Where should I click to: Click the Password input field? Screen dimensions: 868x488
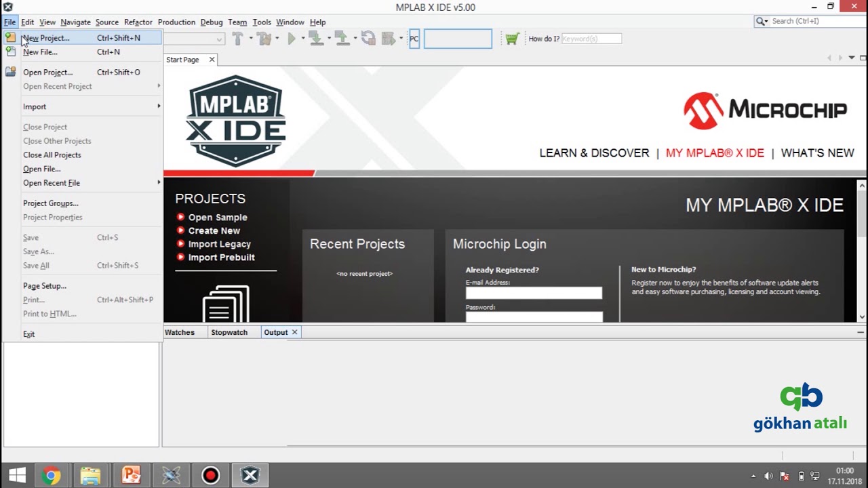click(x=534, y=317)
